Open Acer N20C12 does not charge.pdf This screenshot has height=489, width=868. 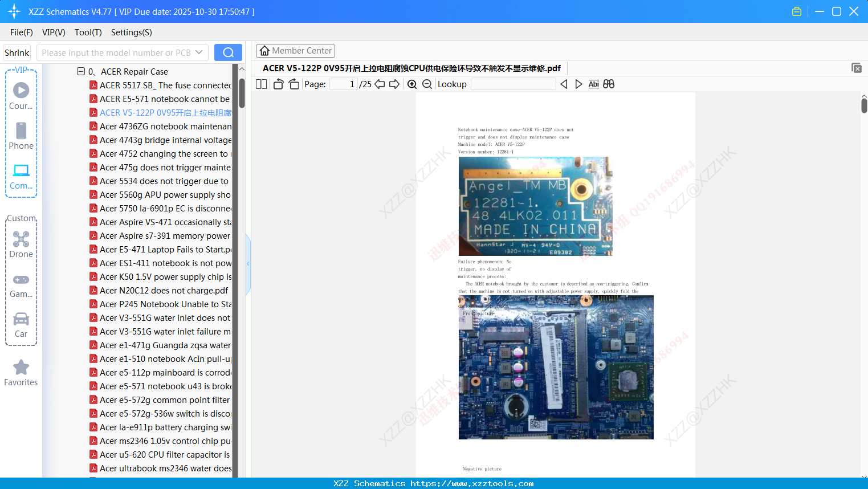tap(159, 291)
